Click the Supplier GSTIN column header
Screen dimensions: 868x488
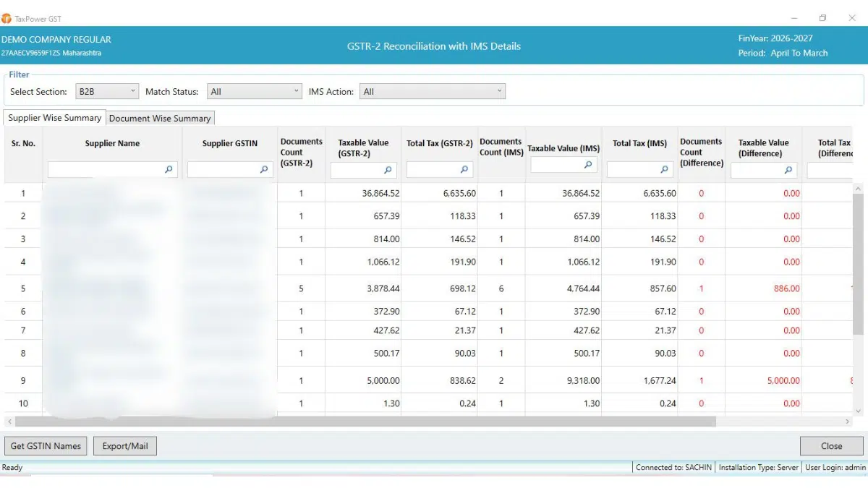[x=230, y=143]
